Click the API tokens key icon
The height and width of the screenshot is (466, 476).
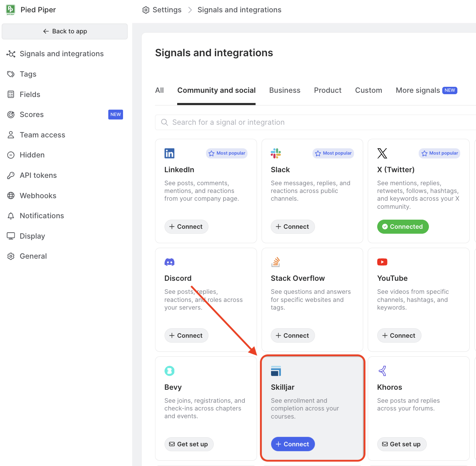11,175
